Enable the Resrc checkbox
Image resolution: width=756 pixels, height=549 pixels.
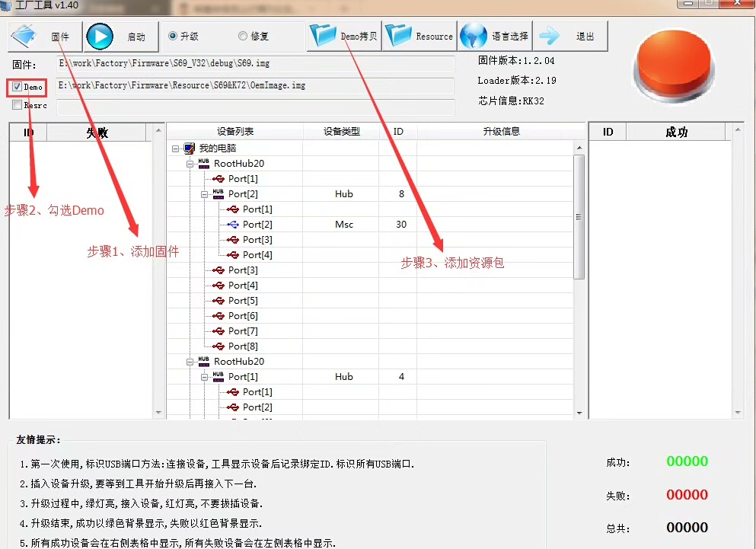[x=17, y=104]
